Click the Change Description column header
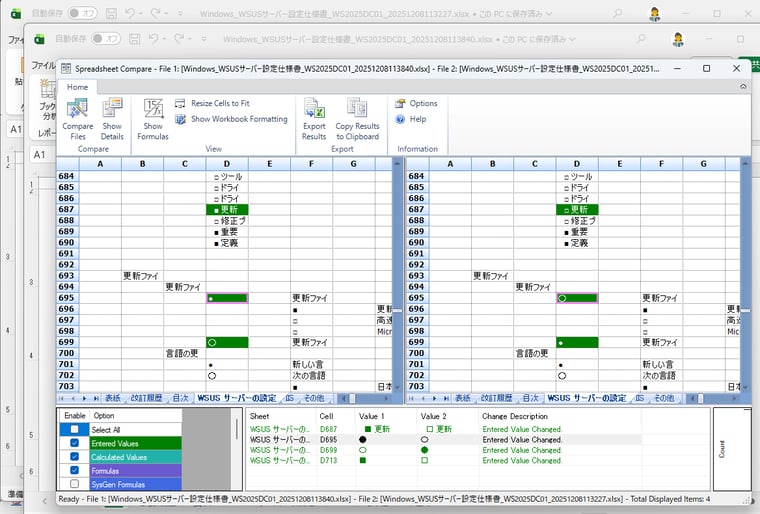760x514 pixels. point(514,415)
